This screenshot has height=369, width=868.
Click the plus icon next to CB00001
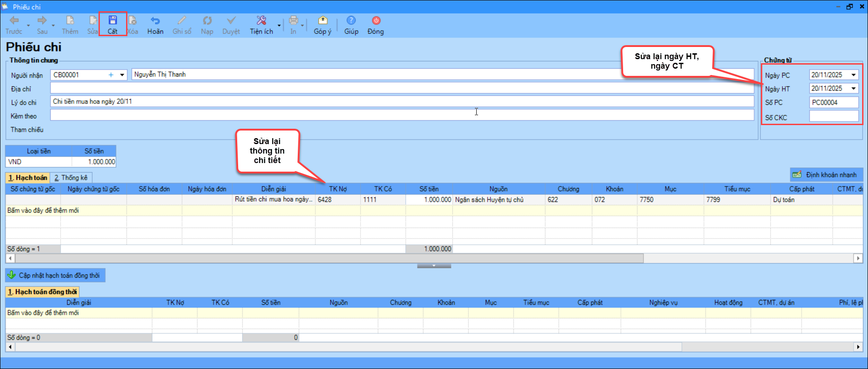click(x=111, y=75)
